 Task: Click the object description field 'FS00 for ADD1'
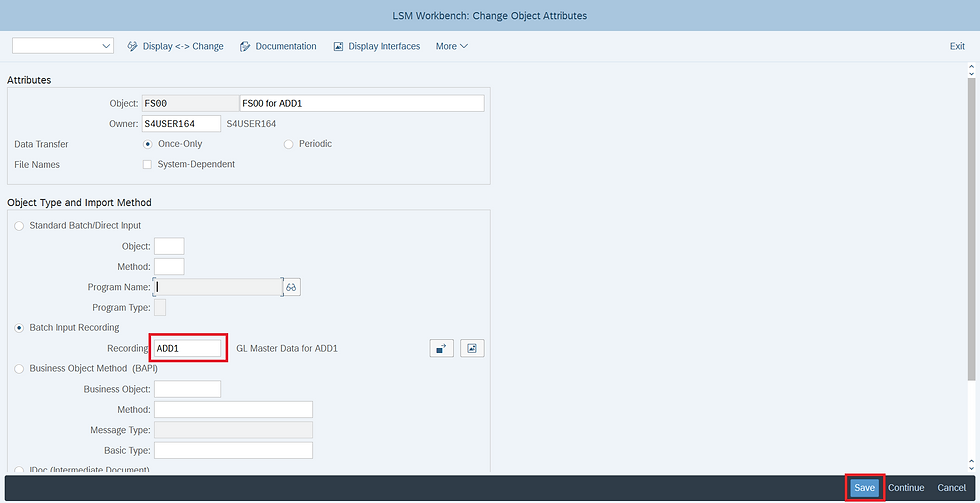coord(362,104)
